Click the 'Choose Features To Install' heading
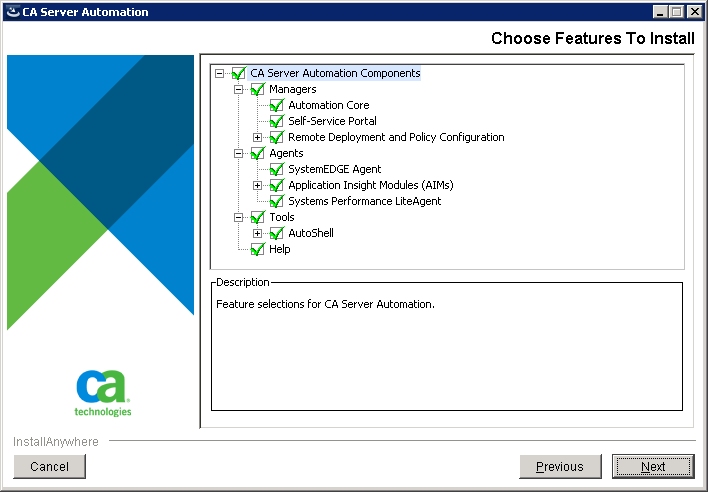Screen dimensions: 708x492 point(593,38)
